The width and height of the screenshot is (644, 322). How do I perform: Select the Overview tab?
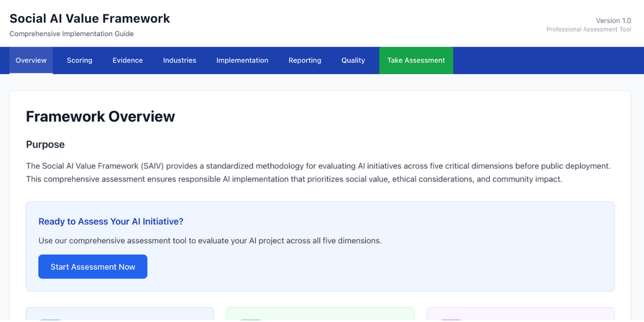tap(31, 60)
